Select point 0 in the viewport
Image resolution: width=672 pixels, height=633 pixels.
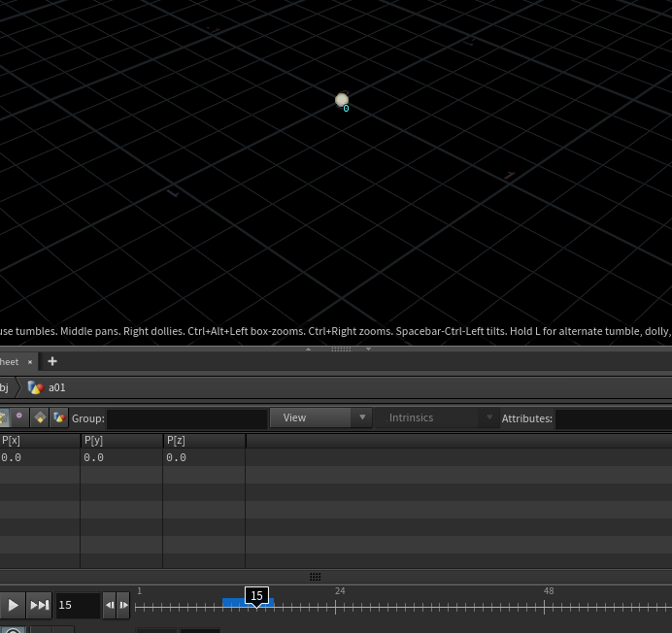click(x=342, y=100)
